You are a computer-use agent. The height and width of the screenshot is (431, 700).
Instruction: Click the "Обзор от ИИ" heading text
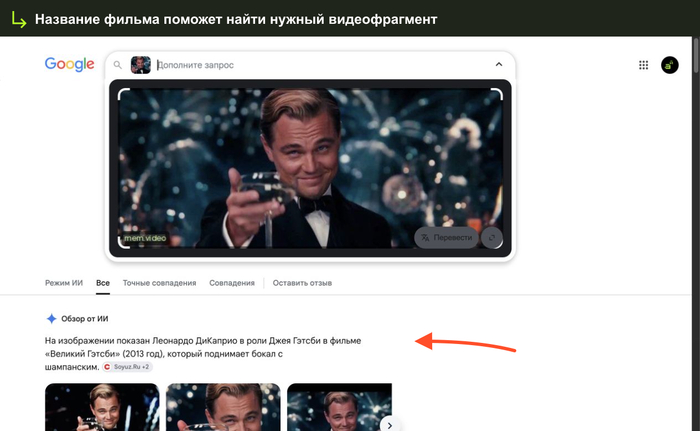(85, 318)
